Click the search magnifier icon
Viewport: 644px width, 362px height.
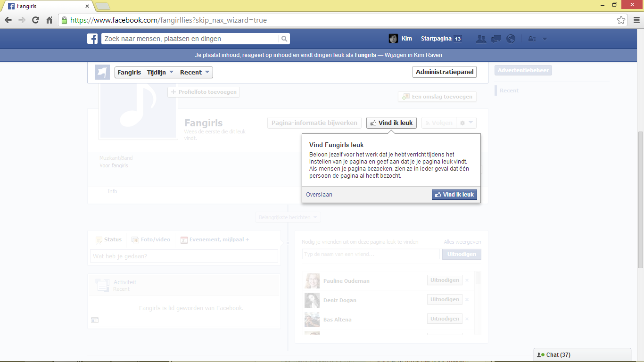(x=284, y=39)
